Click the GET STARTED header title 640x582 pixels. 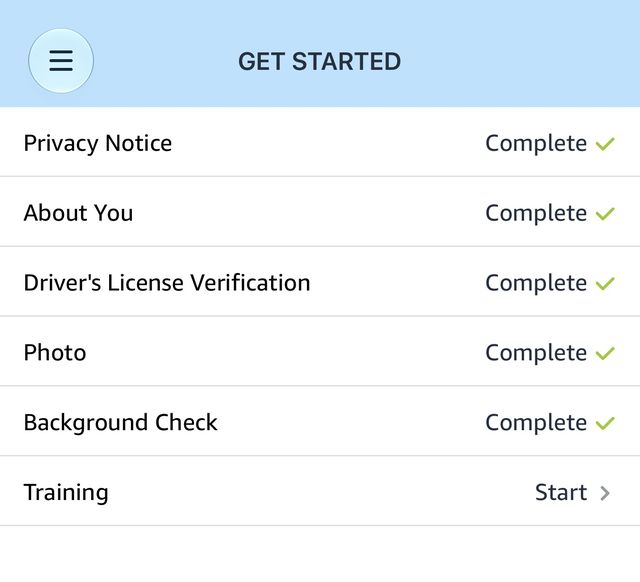pyautogui.click(x=320, y=62)
